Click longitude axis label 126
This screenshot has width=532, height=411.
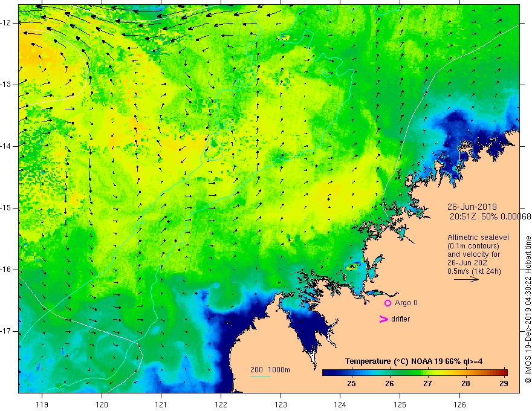pos(459,404)
